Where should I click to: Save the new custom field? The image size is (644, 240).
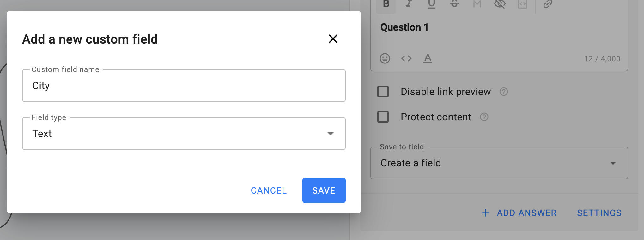coord(324,190)
